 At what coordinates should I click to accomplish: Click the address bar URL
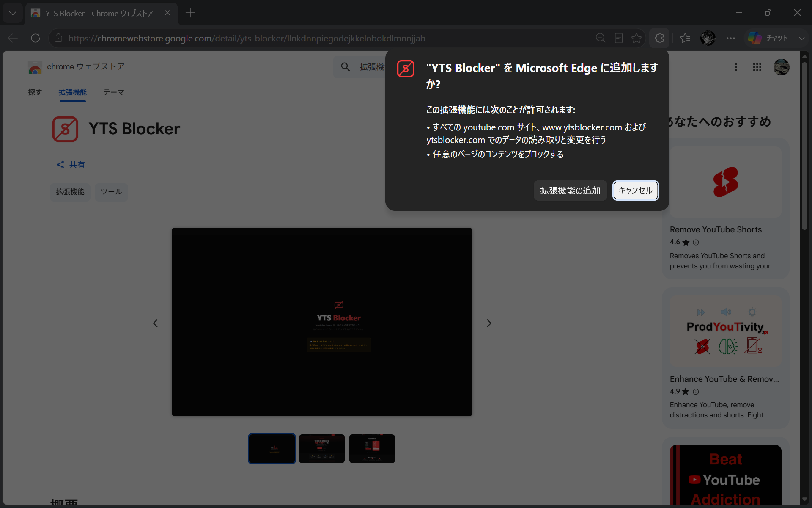[x=247, y=38]
